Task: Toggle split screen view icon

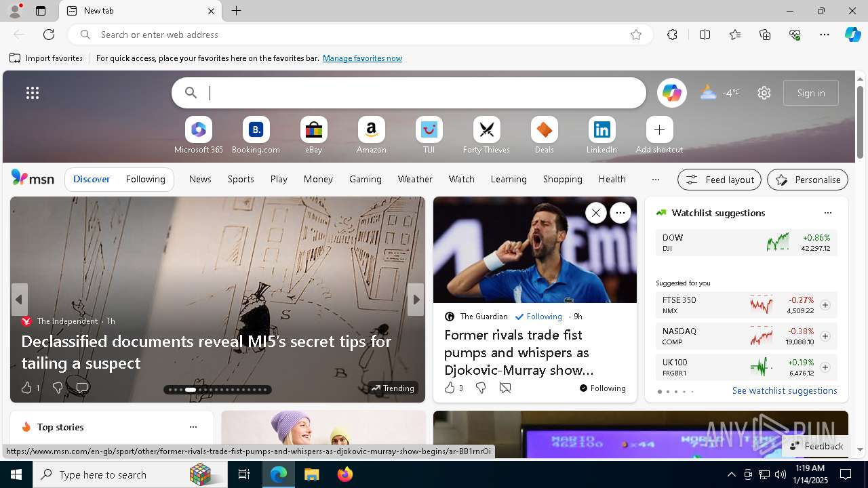Action: 705,35
